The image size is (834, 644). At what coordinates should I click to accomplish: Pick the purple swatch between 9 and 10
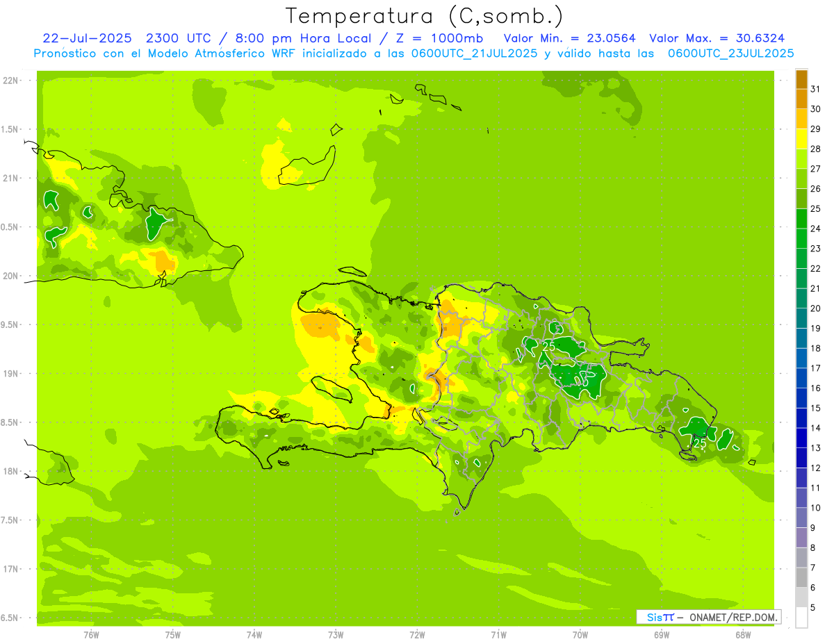click(801, 518)
